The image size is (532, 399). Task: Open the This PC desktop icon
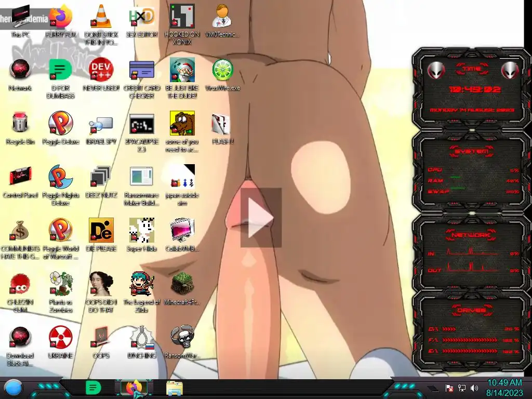point(20,20)
